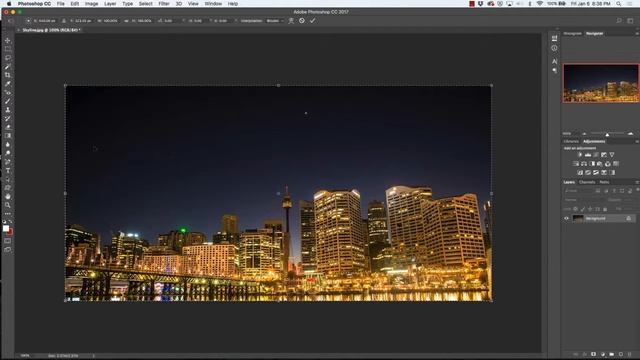Switch to the Libraries tab

571,142
